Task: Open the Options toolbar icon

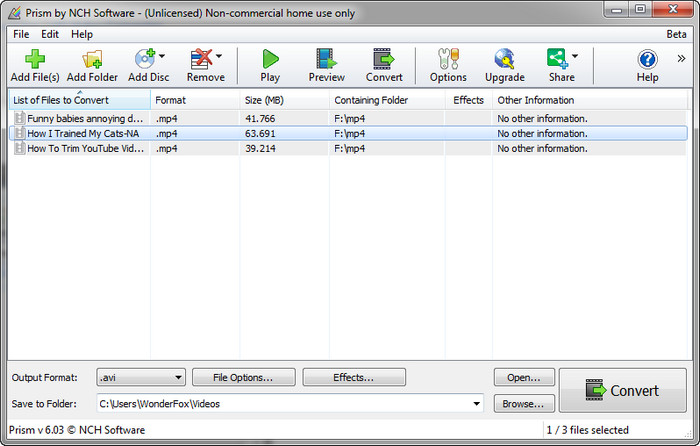Action: click(448, 66)
